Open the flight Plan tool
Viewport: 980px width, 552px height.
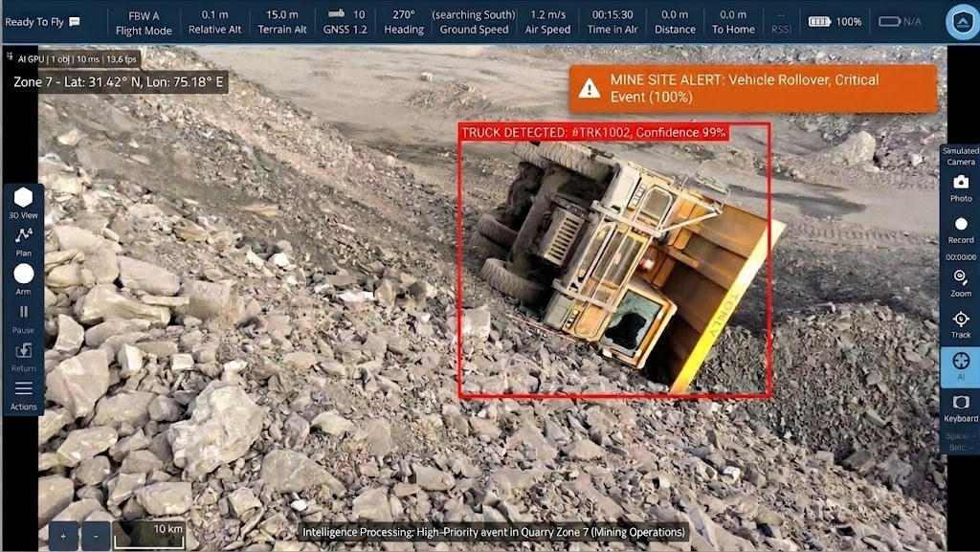[x=23, y=242]
